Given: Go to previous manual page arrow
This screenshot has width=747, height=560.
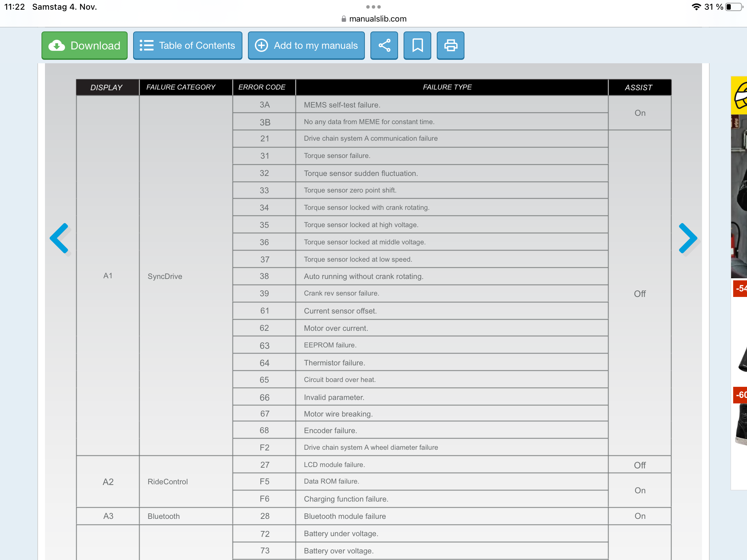Looking at the screenshot, I should coord(61,239).
